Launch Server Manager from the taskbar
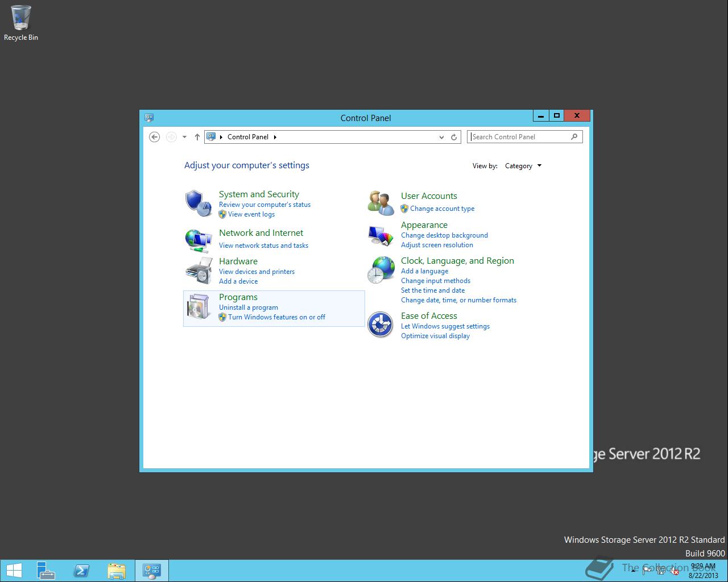Image resolution: width=728 pixels, height=582 pixels. point(46,571)
